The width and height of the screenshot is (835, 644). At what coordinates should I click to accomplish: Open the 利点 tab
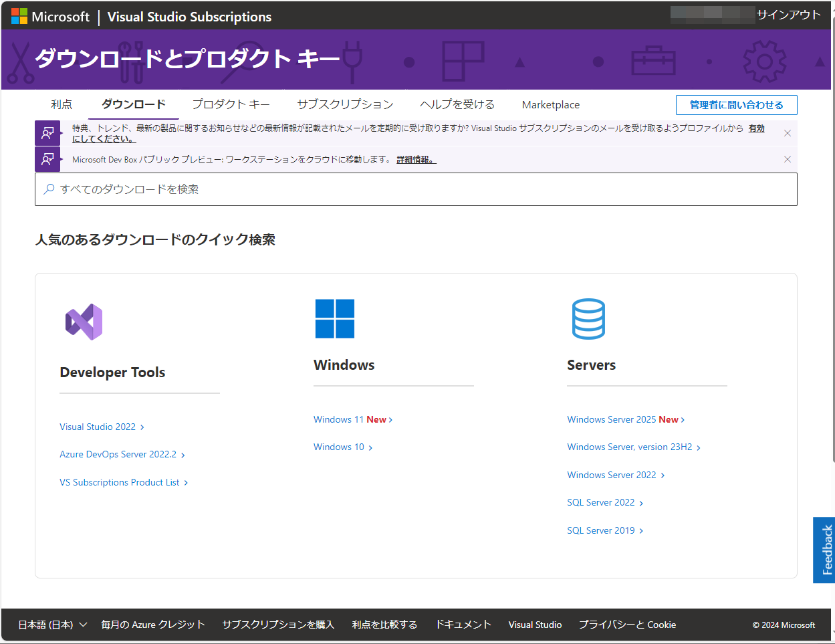(x=62, y=104)
